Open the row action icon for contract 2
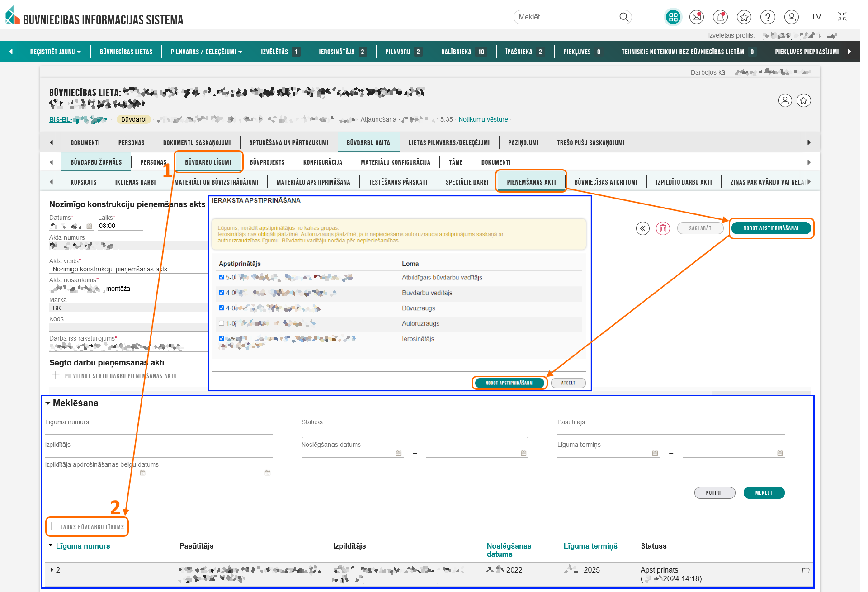The image size is (868, 592). (x=806, y=570)
